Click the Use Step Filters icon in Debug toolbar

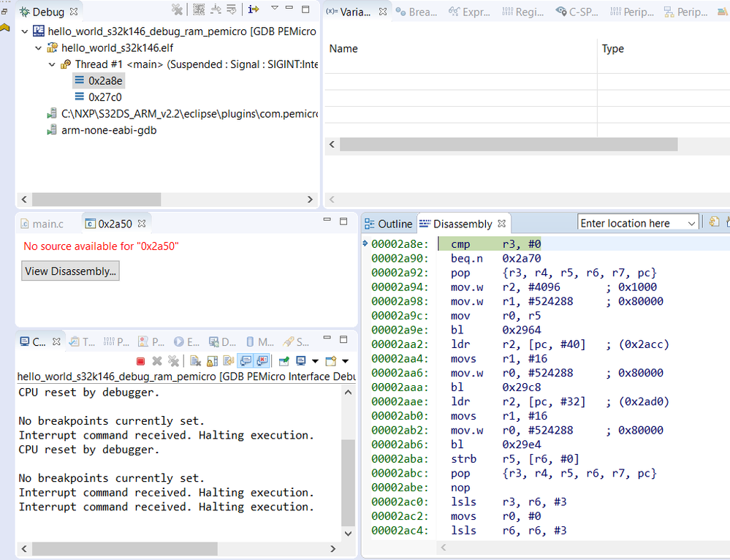(x=232, y=10)
